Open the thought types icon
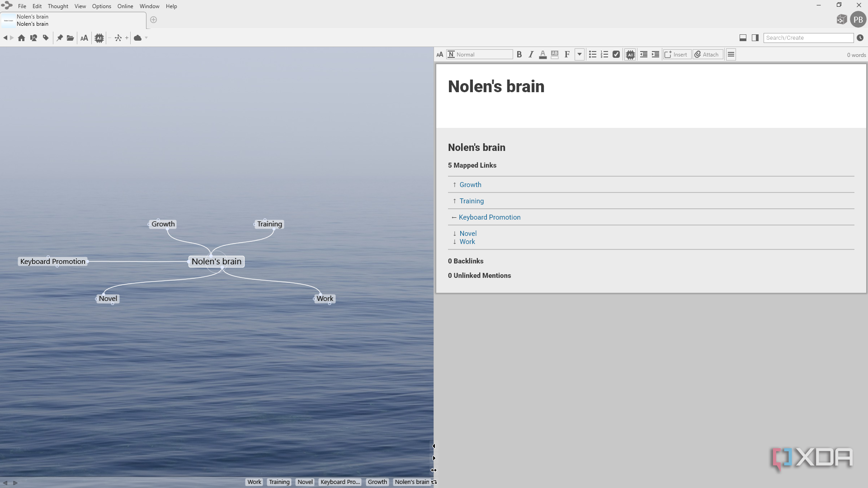The width and height of the screenshot is (868, 488). point(33,38)
